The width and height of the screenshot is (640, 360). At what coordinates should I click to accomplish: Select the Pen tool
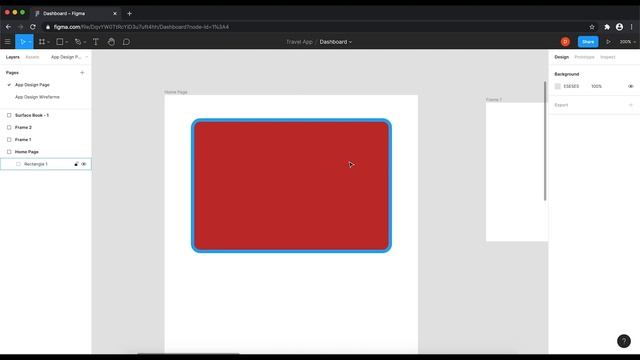(78, 42)
